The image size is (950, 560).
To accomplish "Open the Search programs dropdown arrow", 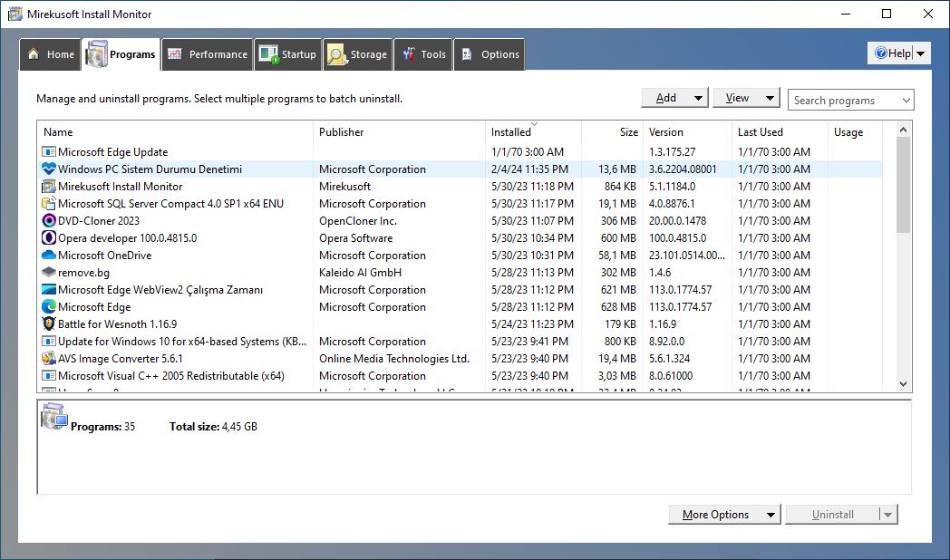I will [x=906, y=101].
